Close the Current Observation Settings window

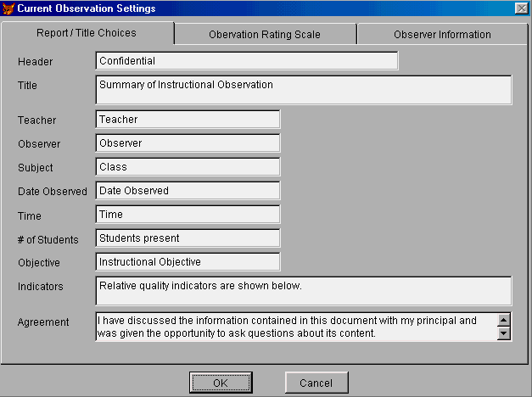pyautogui.click(x=521, y=8)
